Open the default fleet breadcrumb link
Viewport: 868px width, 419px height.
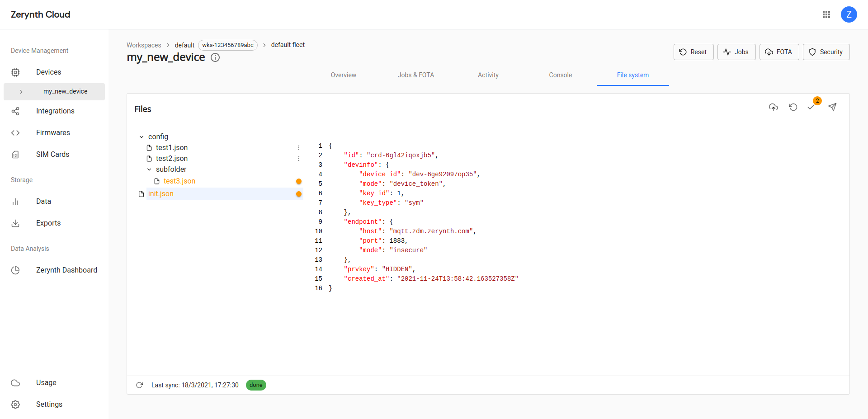288,45
